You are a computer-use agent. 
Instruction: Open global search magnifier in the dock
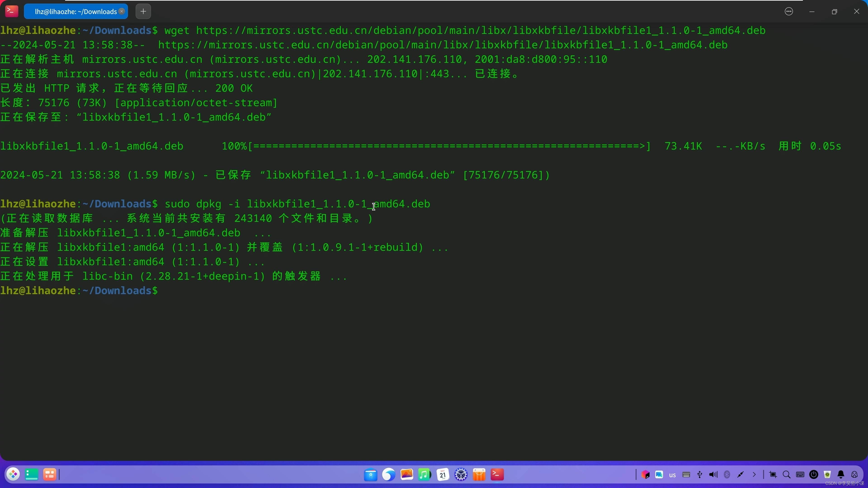click(787, 474)
